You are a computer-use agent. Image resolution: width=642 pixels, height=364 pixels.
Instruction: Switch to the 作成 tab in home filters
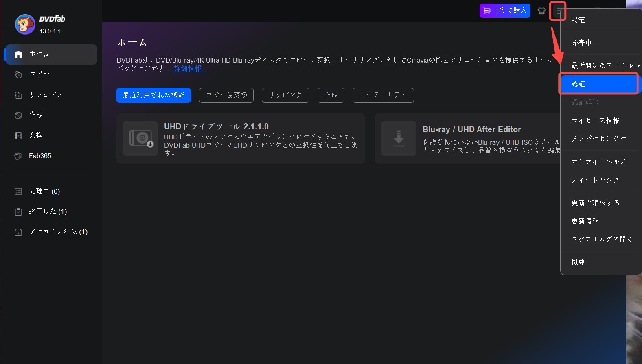click(x=331, y=95)
